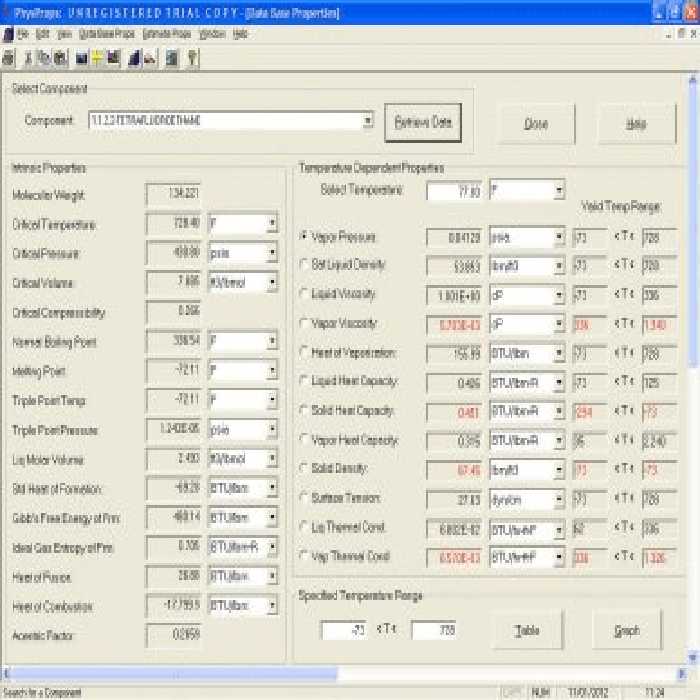Viewport: 700px width, 700px height.
Task: Click the Print toolbar icon
Action: (8, 58)
